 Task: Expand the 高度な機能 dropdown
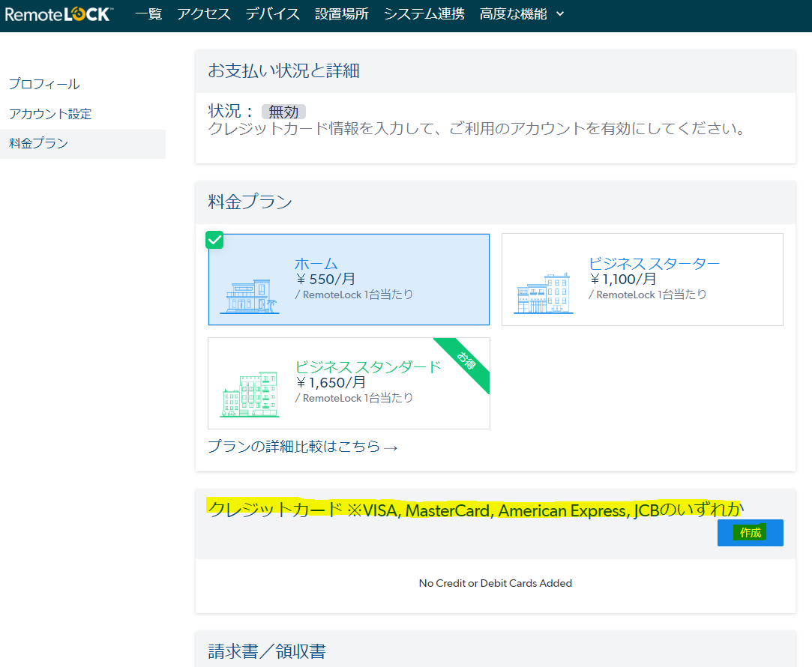[x=522, y=14]
